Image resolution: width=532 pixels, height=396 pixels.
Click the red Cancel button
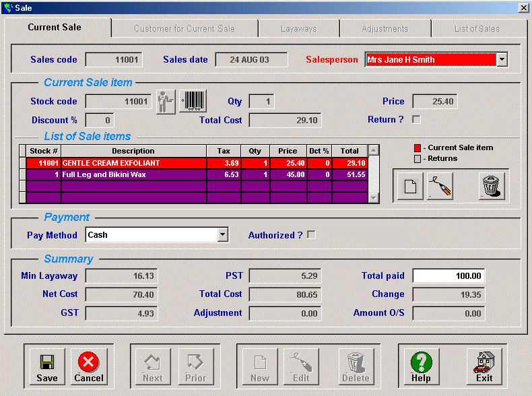click(x=88, y=367)
